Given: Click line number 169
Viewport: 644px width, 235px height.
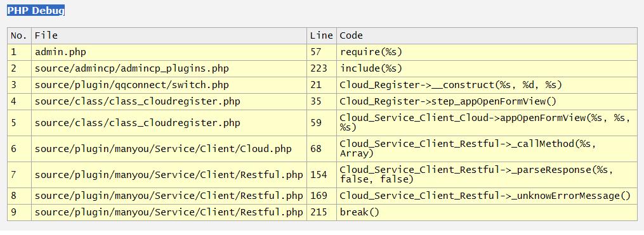Looking at the screenshot, I should 322,196.
